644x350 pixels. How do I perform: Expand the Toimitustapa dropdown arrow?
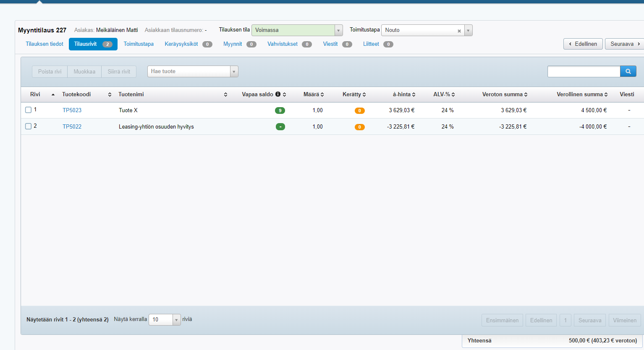pos(468,30)
